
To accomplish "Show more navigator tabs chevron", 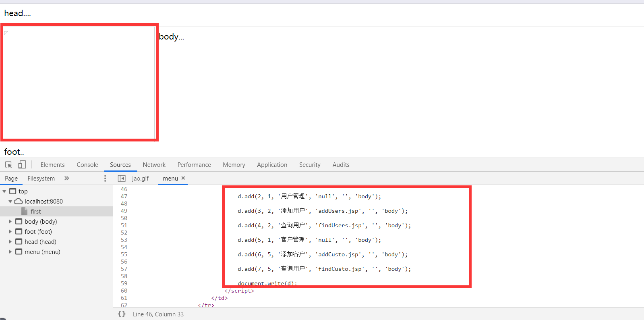I will tap(67, 178).
